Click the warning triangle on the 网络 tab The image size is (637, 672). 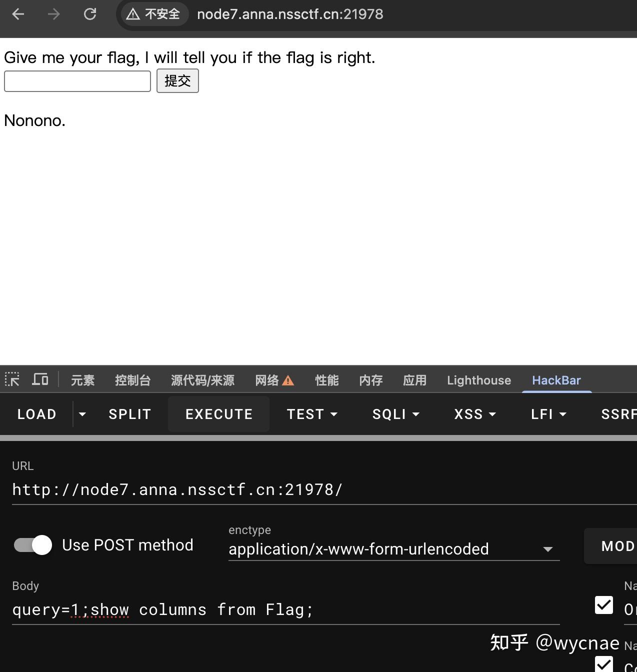pos(289,380)
